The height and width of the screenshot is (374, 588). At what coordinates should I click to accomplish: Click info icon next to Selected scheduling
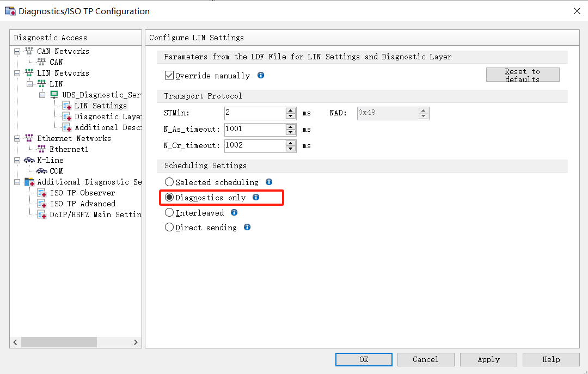point(268,182)
